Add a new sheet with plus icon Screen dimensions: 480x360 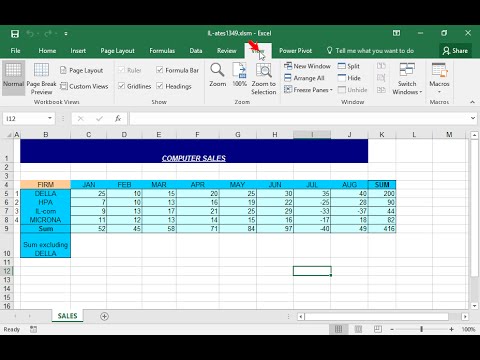click(104, 316)
